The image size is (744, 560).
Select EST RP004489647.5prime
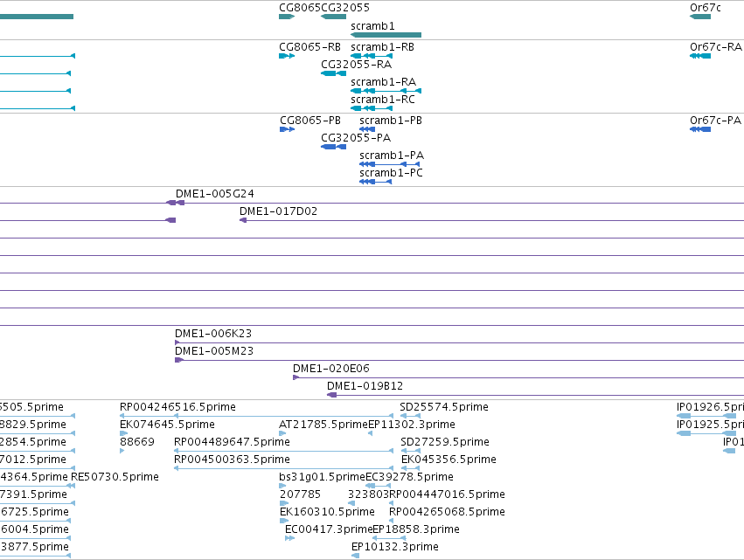[232, 442]
